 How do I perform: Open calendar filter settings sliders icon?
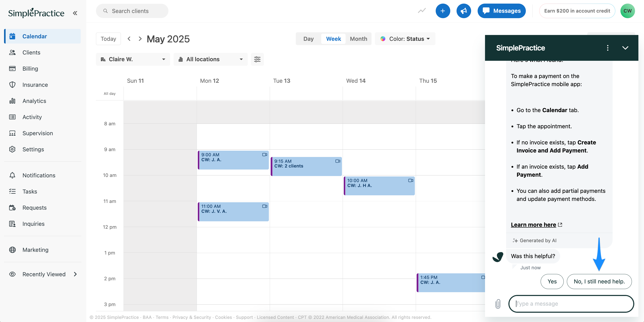click(257, 59)
